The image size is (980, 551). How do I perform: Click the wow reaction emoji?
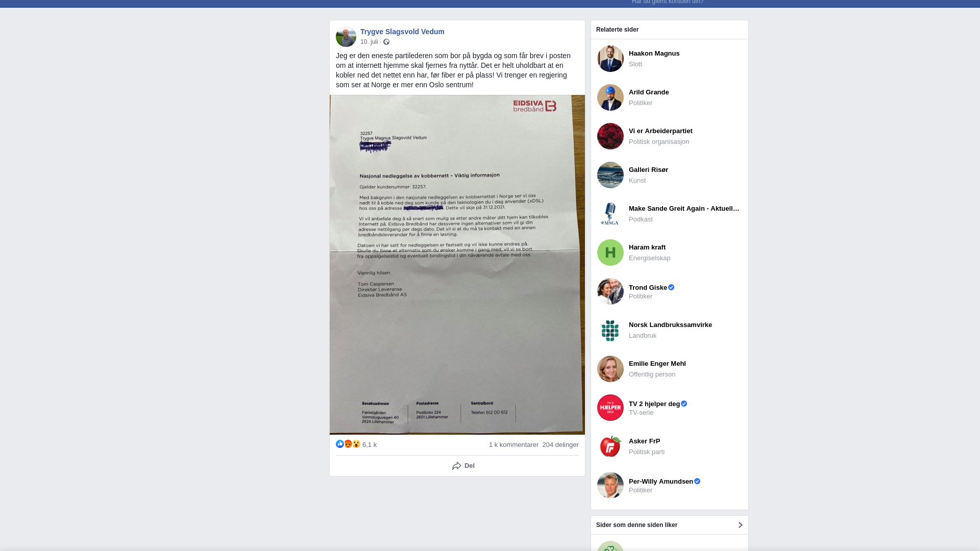[x=356, y=444]
